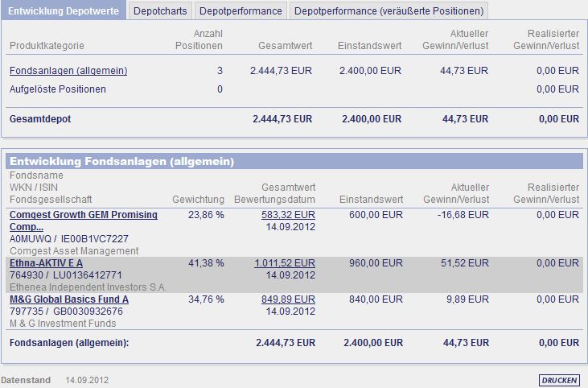Open the Comgest Growth GEM Promising fund link

[x=83, y=215]
